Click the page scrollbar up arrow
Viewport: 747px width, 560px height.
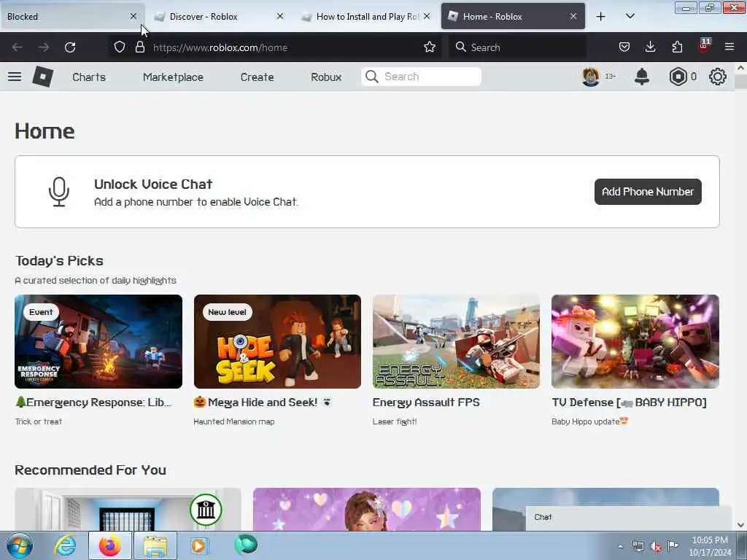pyautogui.click(x=740, y=68)
